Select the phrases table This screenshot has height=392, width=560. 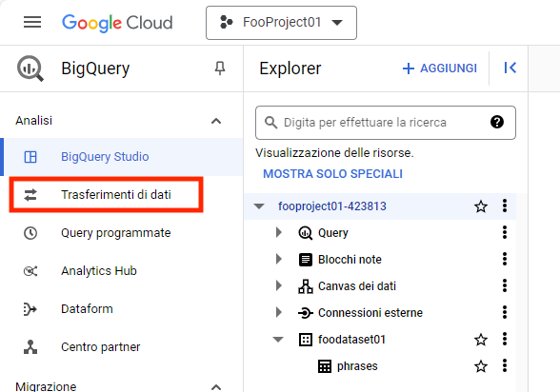coord(357,366)
